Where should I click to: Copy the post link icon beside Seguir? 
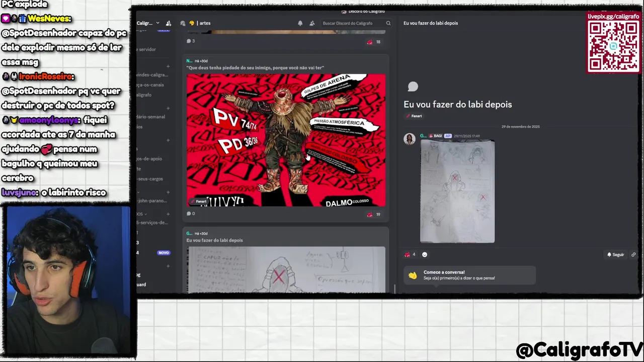point(633,255)
